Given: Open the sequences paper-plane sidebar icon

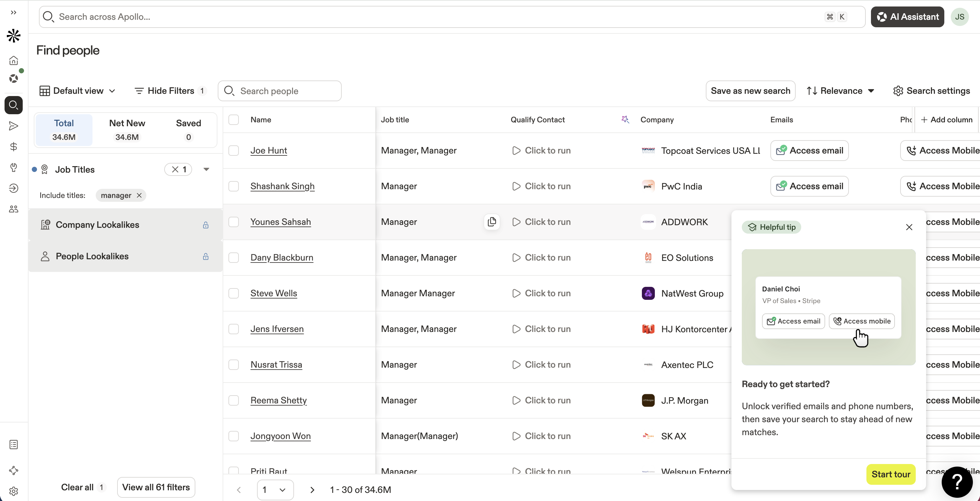Looking at the screenshot, I should click(x=14, y=126).
